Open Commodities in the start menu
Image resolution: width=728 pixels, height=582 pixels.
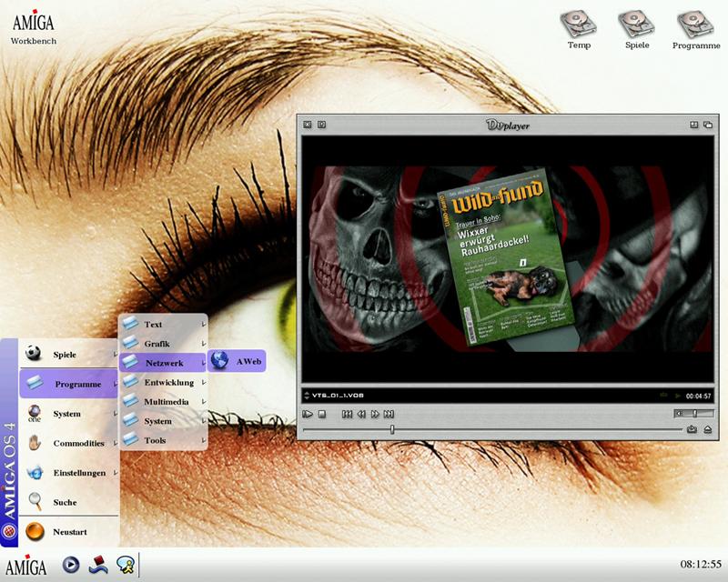69,443
